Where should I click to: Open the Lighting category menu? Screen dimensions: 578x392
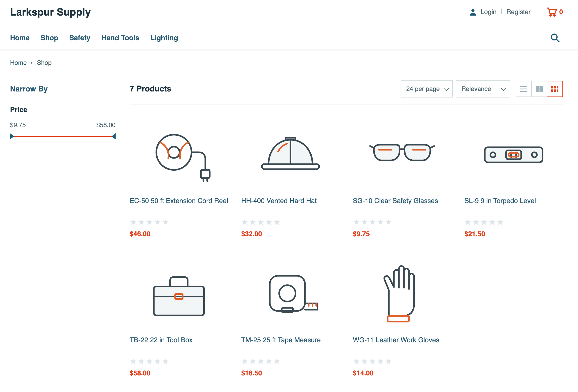[164, 38]
